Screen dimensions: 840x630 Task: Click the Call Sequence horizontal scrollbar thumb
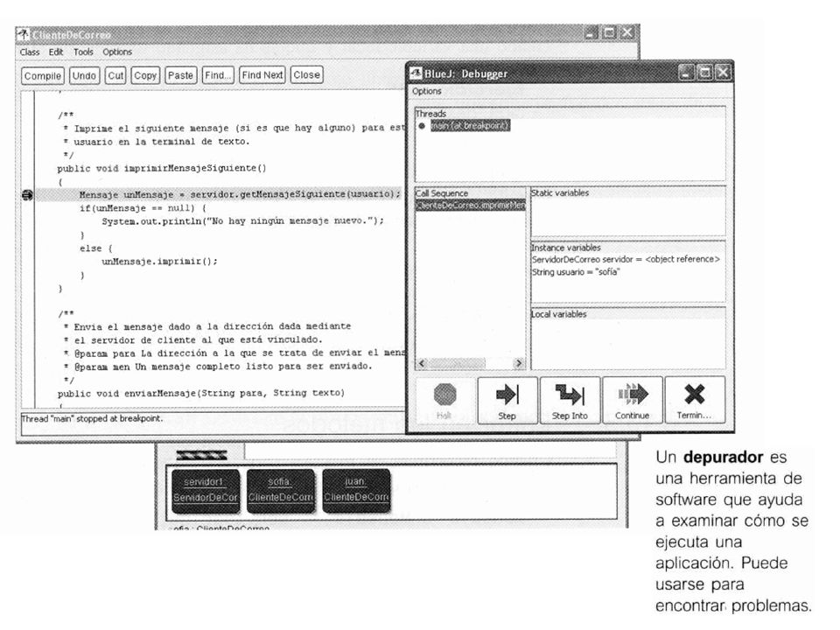[457, 363]
